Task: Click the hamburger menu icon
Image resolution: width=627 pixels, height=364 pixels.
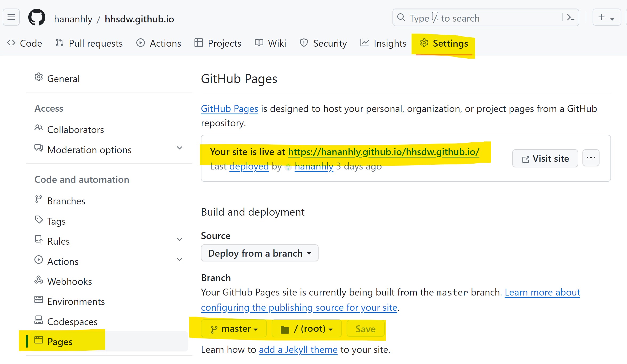Action: click(11, 17)
